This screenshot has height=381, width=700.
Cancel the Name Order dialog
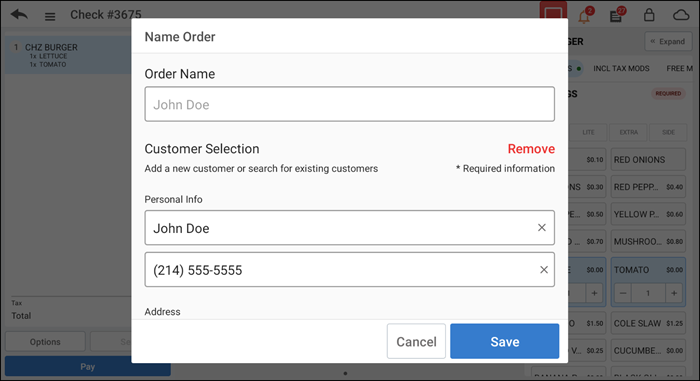(x=416, y=341)
